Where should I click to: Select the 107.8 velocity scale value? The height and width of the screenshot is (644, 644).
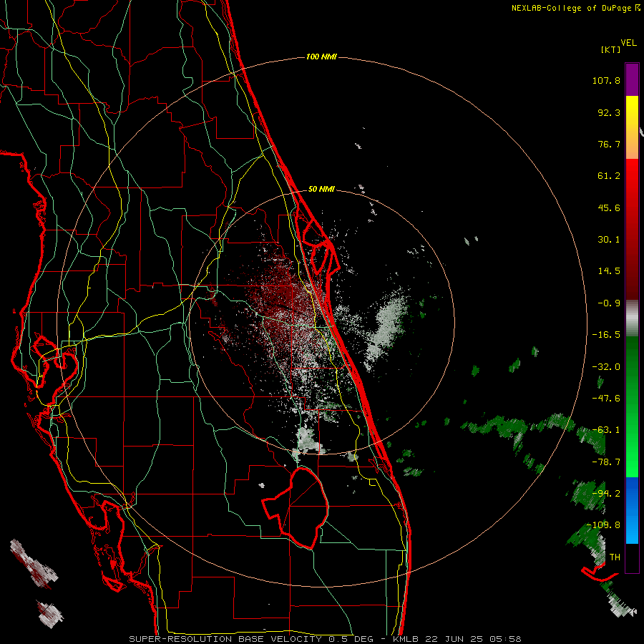606,80
